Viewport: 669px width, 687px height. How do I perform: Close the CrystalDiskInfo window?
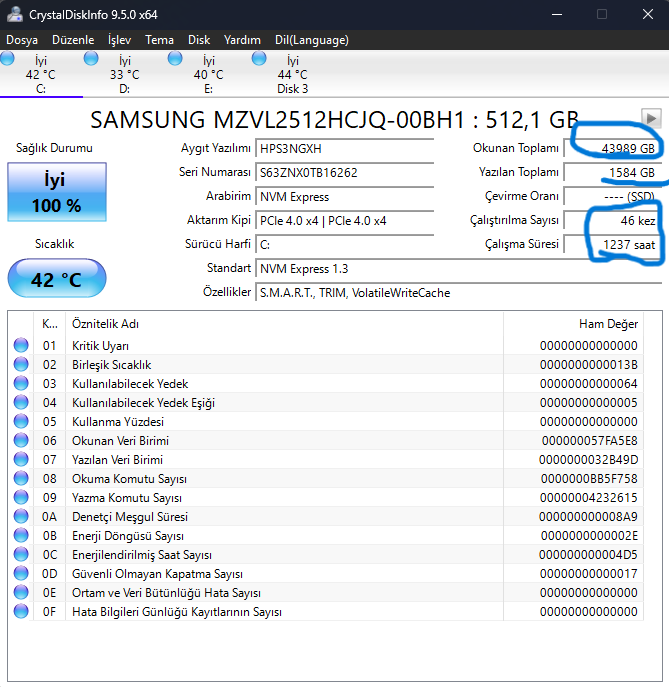click(x=648, y=14)
